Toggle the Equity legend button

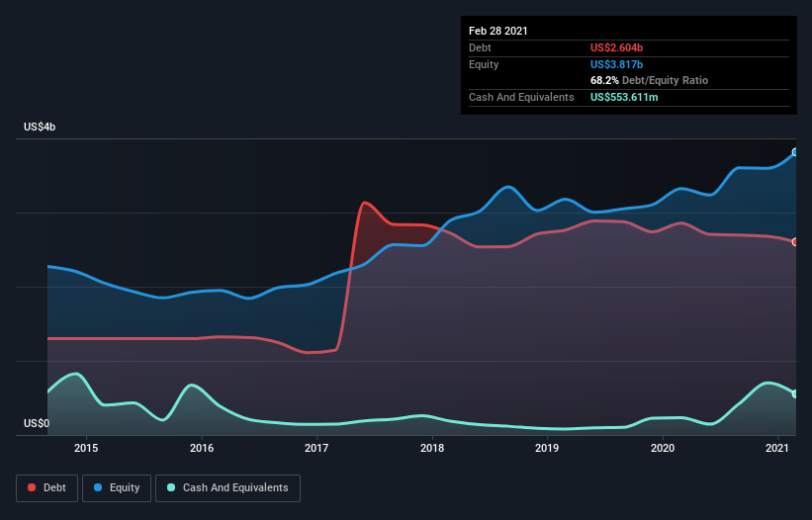pyautogui.click(x=117, y=488)
